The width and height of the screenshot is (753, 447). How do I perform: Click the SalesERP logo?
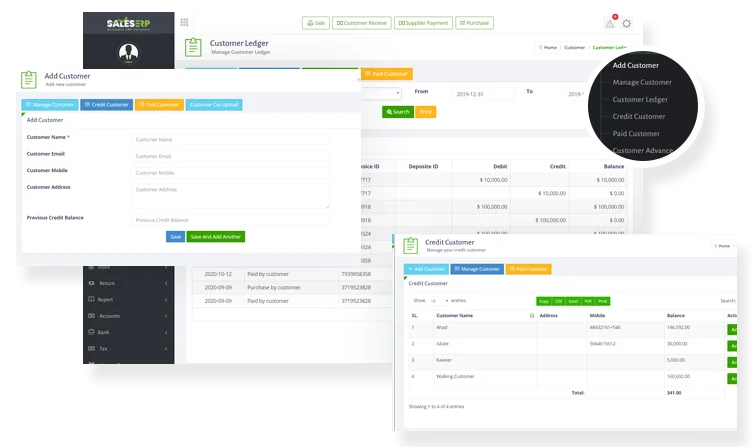coord(127,22)
